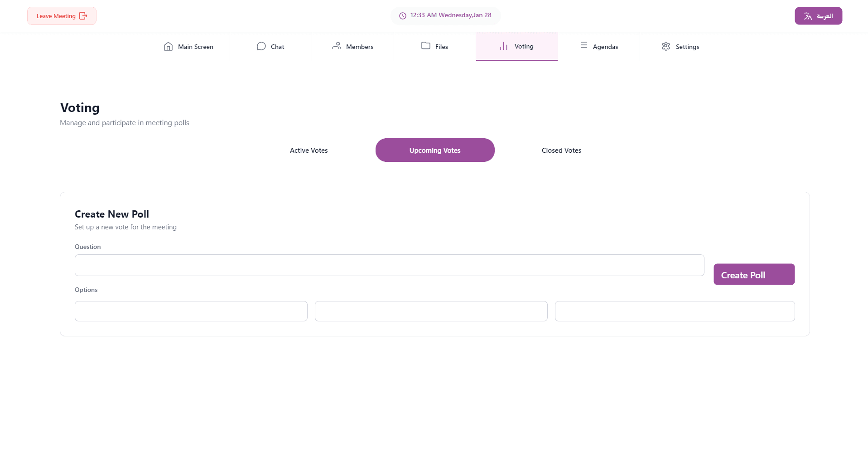
Task: Click the third poll option field
Action: point(675,311)
